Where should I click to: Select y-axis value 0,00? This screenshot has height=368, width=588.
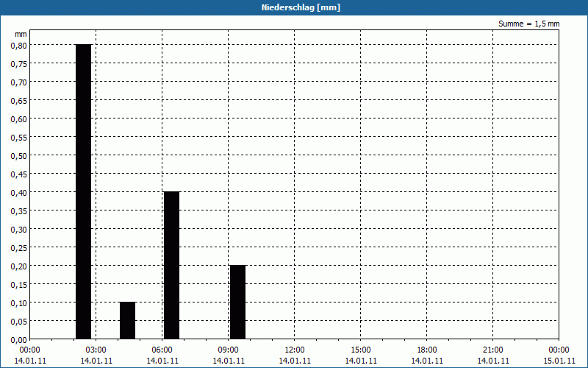19,339
